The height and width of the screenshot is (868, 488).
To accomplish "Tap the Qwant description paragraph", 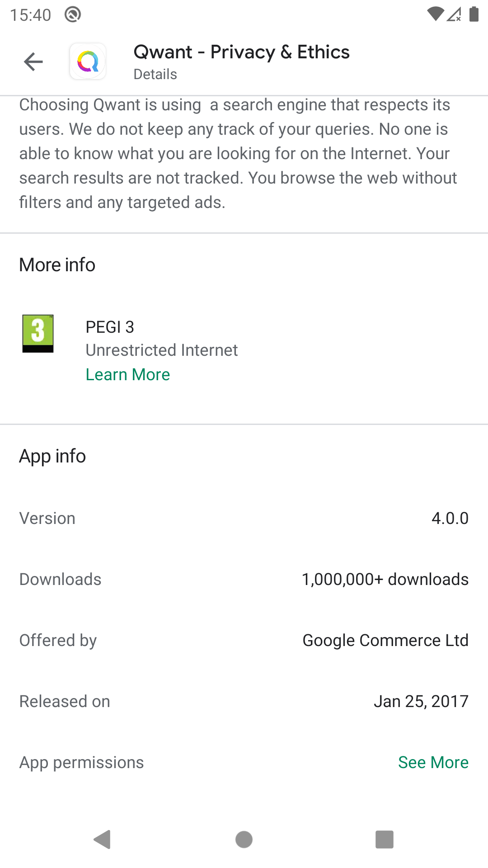I will (x=238, y=154).
